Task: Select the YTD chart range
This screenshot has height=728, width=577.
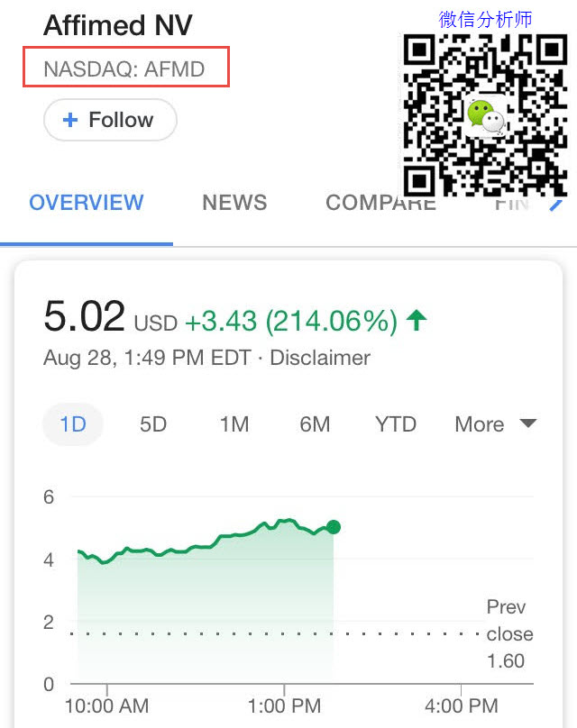Action: (396, 424)
